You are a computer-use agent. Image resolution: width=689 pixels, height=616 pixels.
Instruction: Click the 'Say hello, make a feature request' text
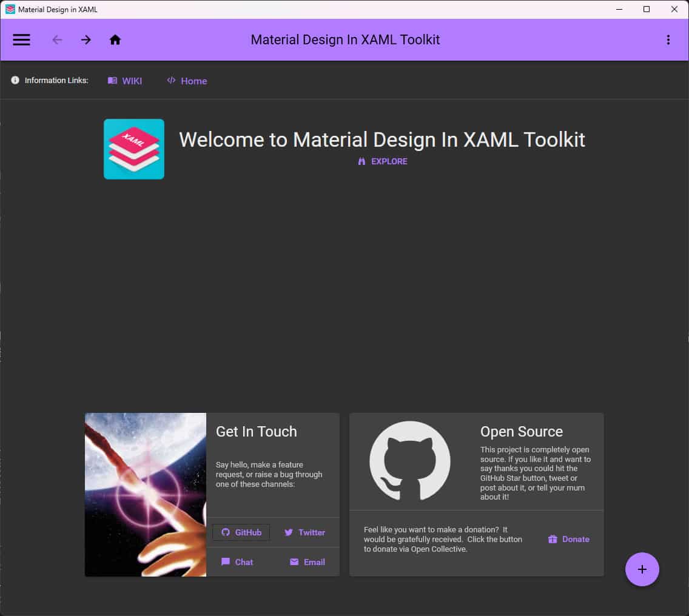tap(269, 475)
